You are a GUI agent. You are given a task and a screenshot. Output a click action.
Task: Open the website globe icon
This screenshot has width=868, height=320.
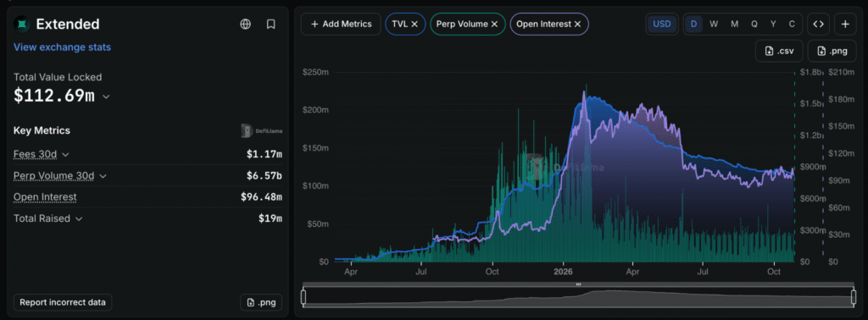coord(246,25)
